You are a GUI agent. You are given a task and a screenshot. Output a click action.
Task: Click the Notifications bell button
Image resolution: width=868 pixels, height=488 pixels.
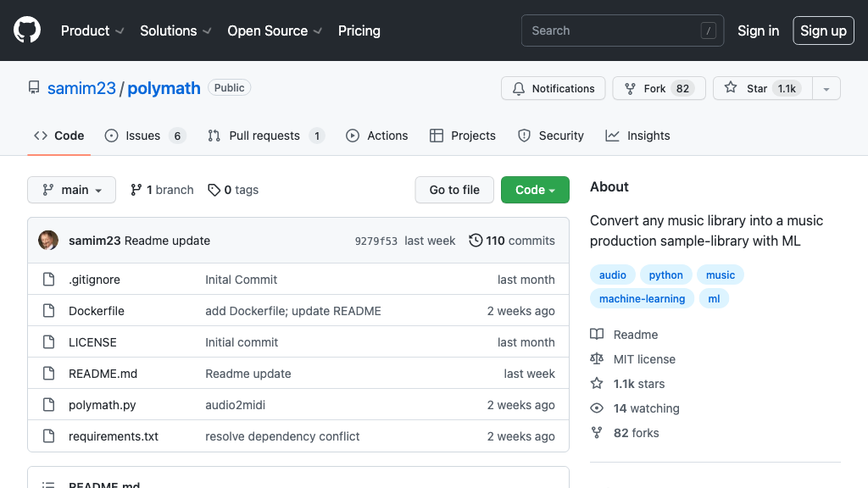click(x=554, y=89)
